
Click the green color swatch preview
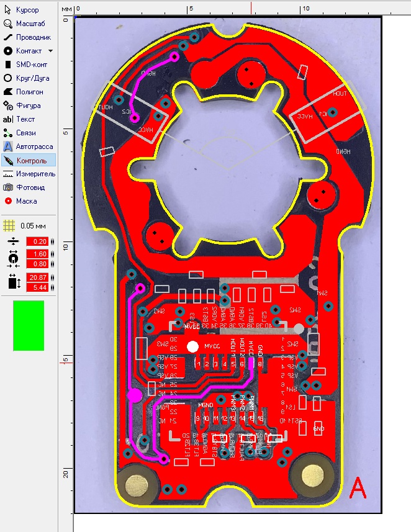click(x=29, y=325)
